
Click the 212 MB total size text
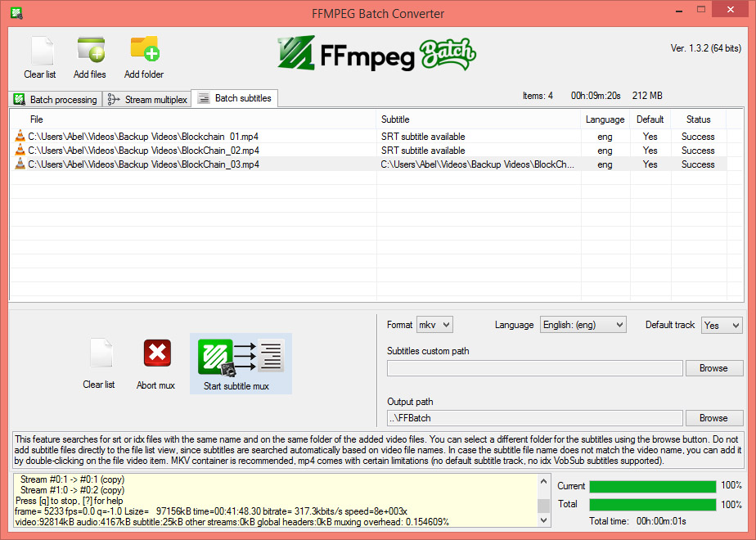pos(647,96)
